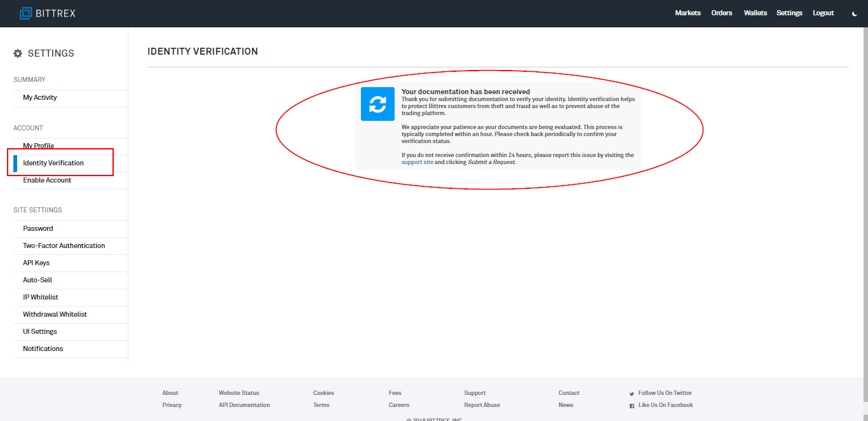Image resolution: width=868 pixels, height=421 pixels.
Task: Click the Support footer link
Action: [x=475, y=393]
